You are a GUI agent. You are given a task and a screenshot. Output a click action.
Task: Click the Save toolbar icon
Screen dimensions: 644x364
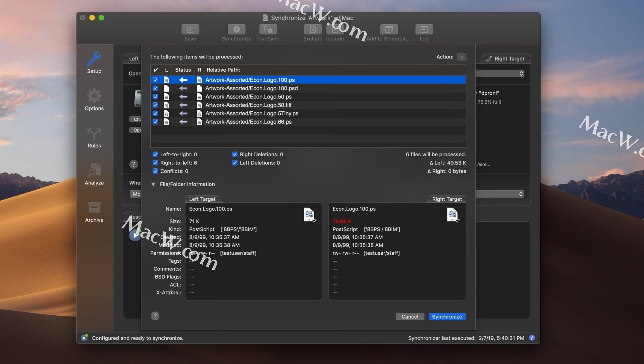190,30
